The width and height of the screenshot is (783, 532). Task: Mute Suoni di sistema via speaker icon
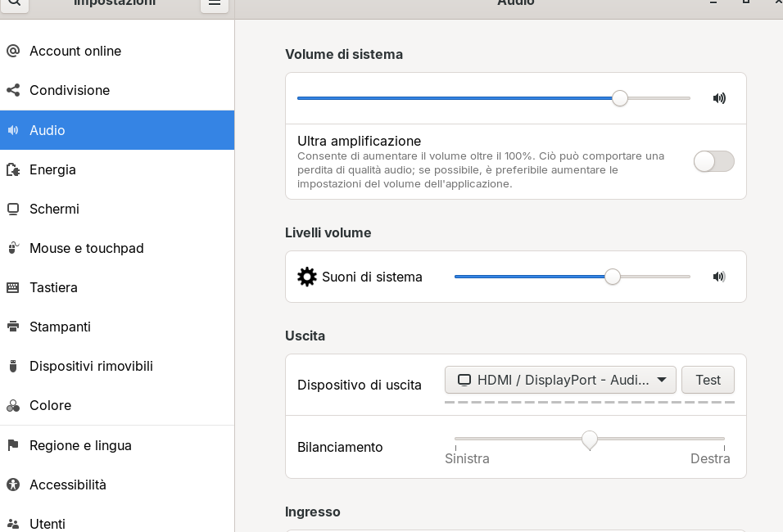(719, 277)
